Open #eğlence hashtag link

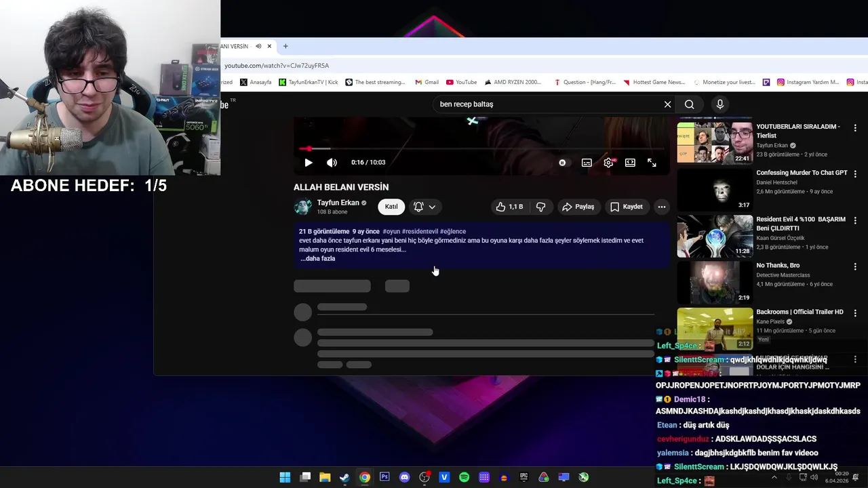click(453, 232)
